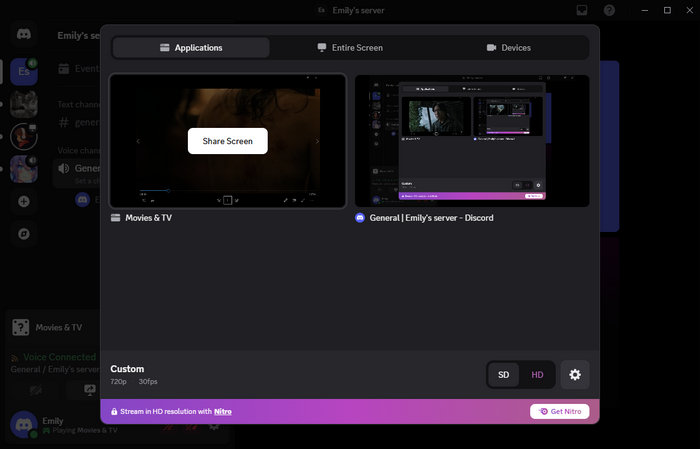Screen dimensions: 700x449
Task: Open the discover servers compass icon
Action: pos(24,234)
